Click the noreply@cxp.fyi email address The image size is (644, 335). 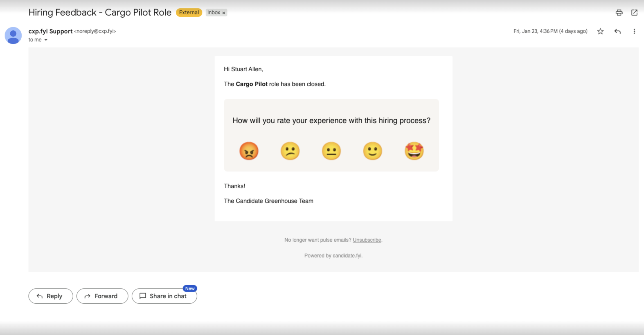click(x=95, y=31)
